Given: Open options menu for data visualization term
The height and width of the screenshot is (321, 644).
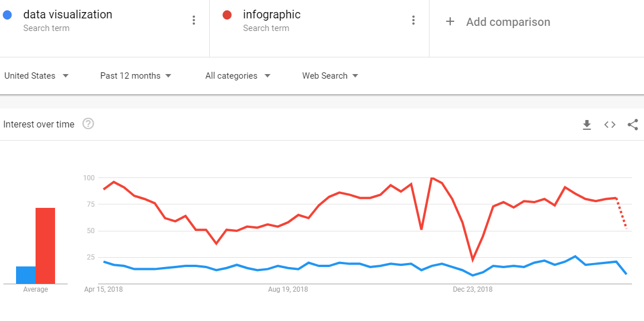Looking at the screenshot, I should [x=194, y=20].
